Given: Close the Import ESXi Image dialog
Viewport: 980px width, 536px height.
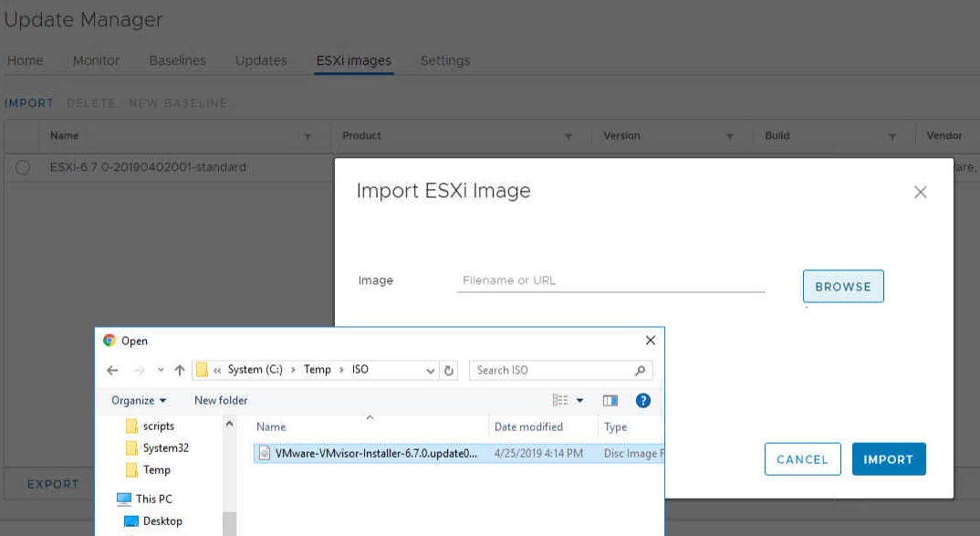Looking at the screenshot, I should (920, 192).
